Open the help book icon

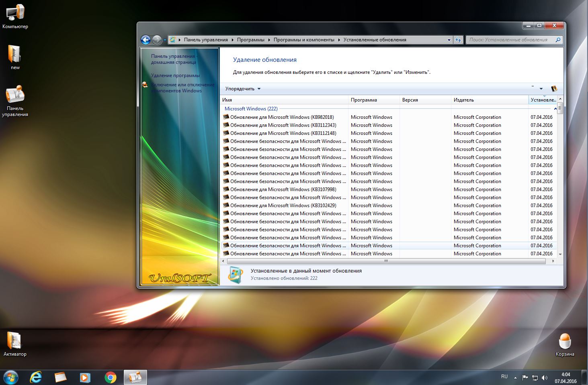(x=554, y=89)
